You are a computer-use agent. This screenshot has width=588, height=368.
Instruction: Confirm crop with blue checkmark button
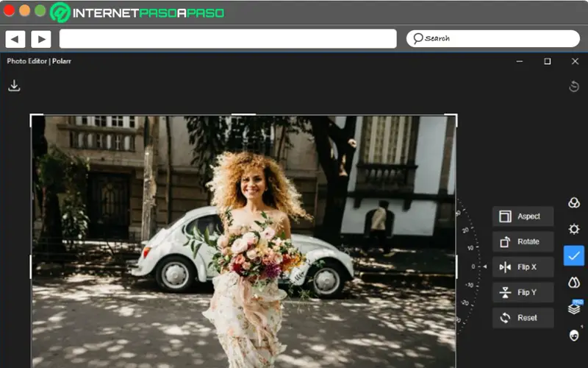coord(574,255)
